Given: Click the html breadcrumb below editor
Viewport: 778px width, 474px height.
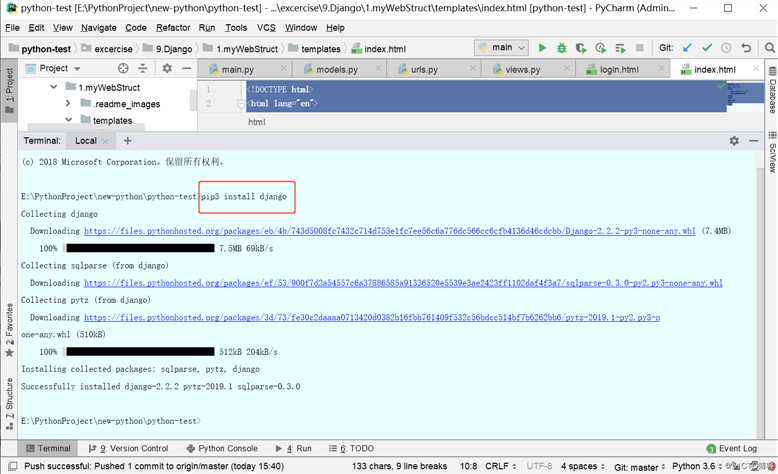Looking at the screenshot, I should (257, 122).
